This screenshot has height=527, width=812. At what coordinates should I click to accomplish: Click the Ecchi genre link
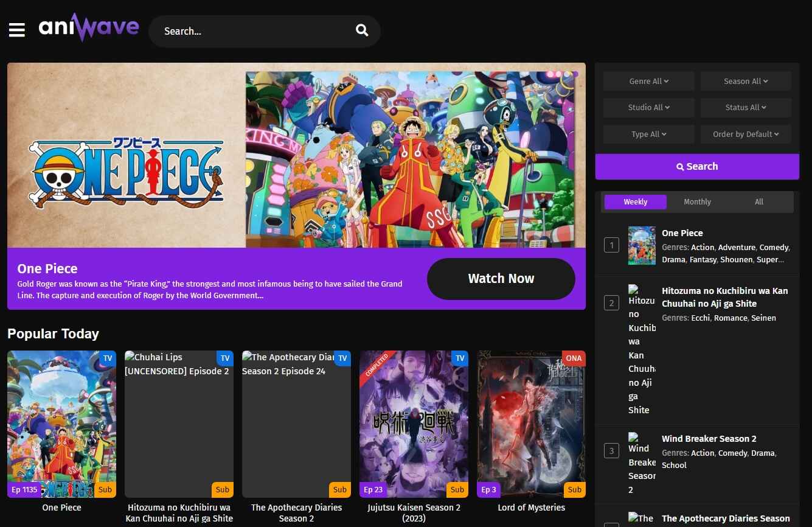pos(700,318)
